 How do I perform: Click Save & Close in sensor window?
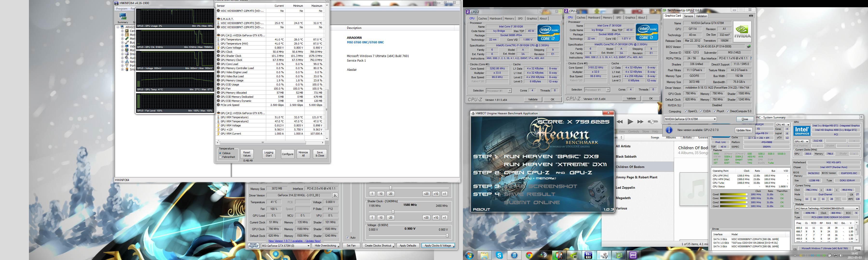point(320,154)
